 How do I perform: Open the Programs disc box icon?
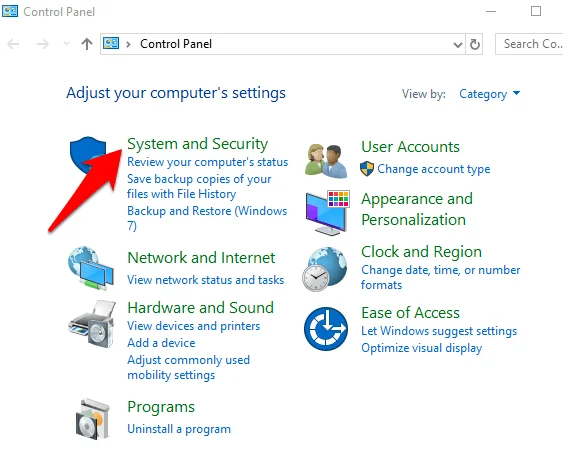click(x=93, y=419)
